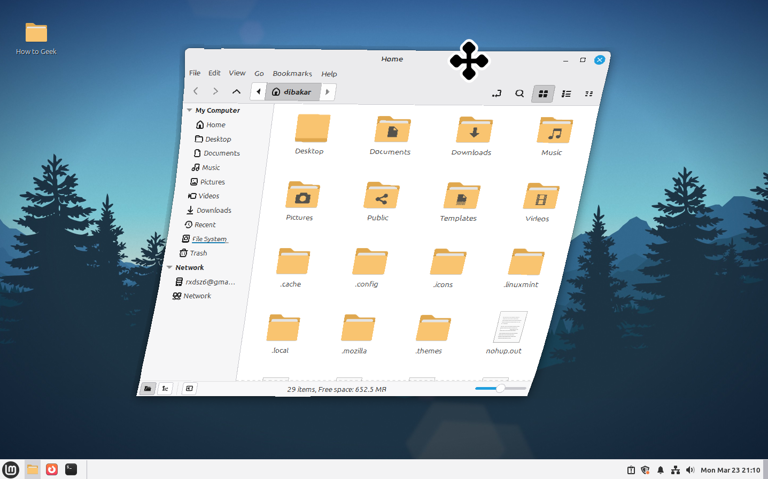
Task: Adjust the icon zoom slider
Action: click(x=499, y=388)
